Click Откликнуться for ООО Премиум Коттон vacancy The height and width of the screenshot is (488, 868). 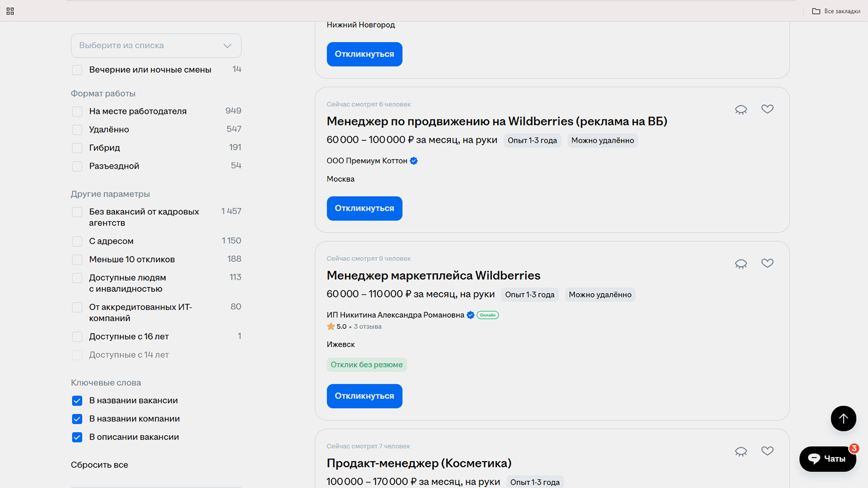364,208
